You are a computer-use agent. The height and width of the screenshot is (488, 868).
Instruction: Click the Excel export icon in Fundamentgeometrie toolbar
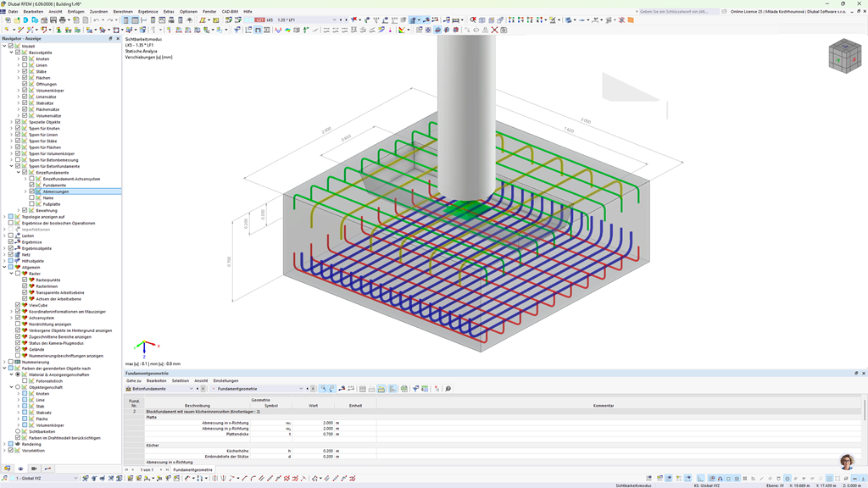[x=424, y=388]
